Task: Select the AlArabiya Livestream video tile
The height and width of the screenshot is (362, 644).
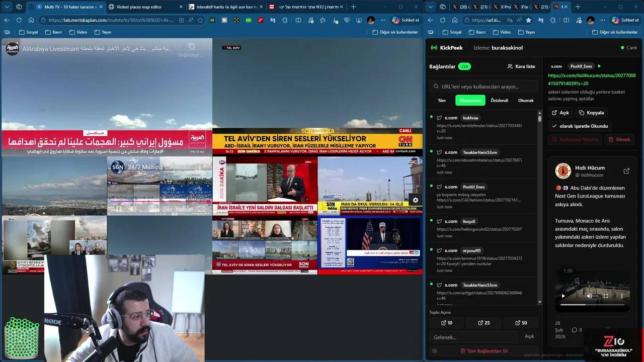Action: click(107, 97)
